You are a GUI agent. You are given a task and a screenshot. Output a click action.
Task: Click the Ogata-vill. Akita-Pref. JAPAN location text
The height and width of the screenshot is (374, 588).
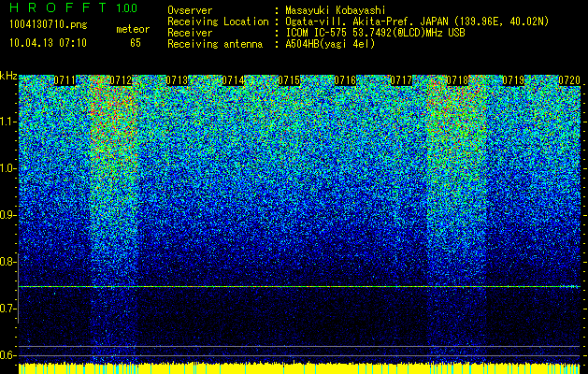coord(417,22)
